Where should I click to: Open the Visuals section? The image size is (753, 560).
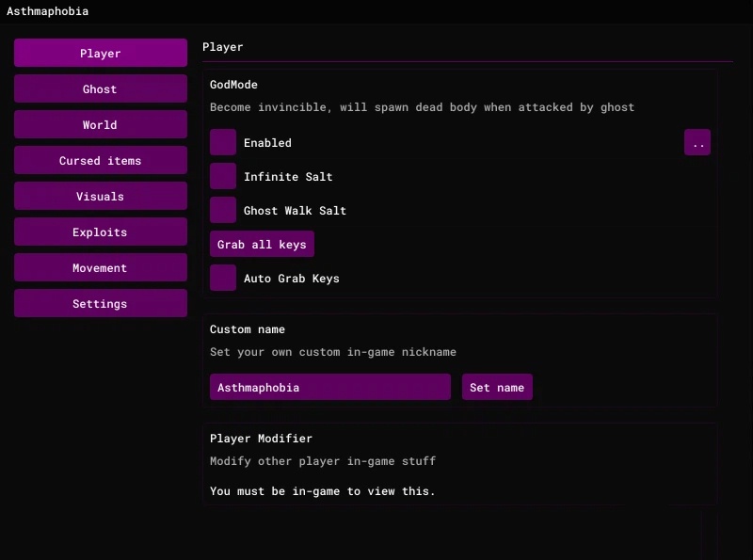(100, 196)
